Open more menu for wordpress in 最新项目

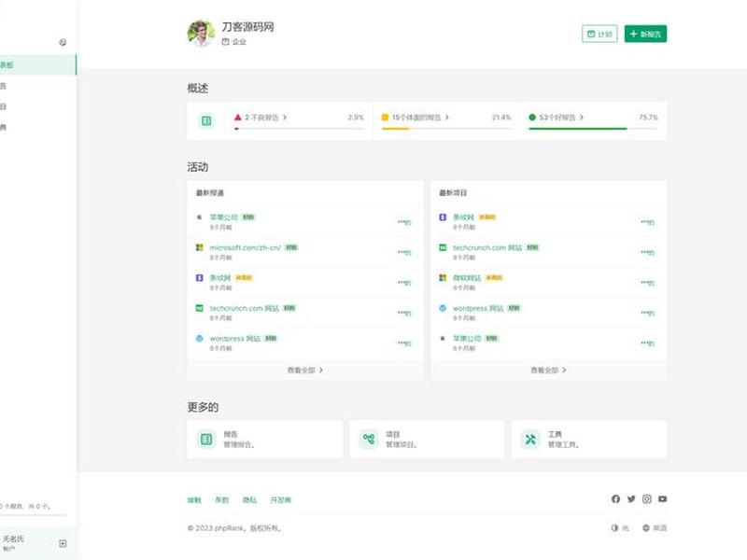(x=647, y=313)
